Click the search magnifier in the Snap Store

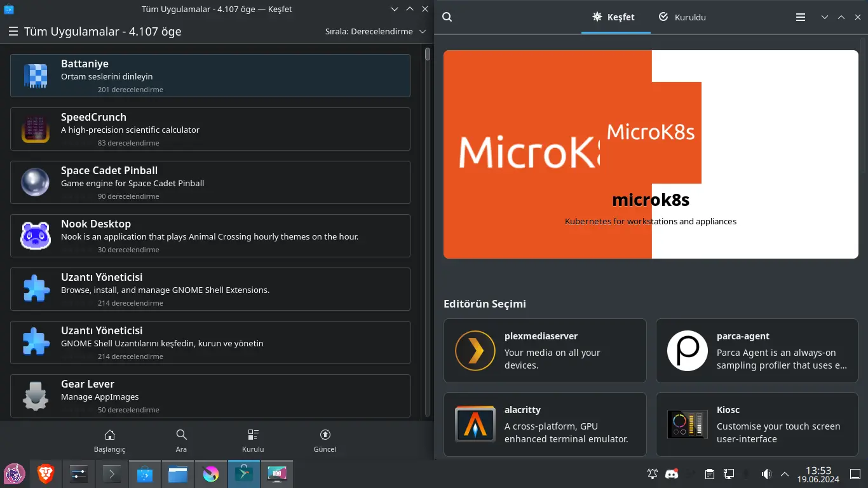[447, 17]
